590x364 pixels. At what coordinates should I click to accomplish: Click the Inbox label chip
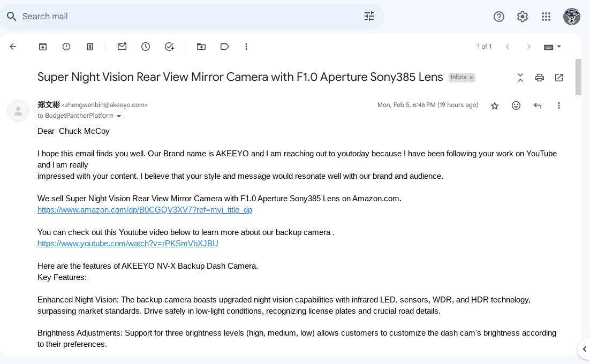pyautogui.click(x=458, y=77)
